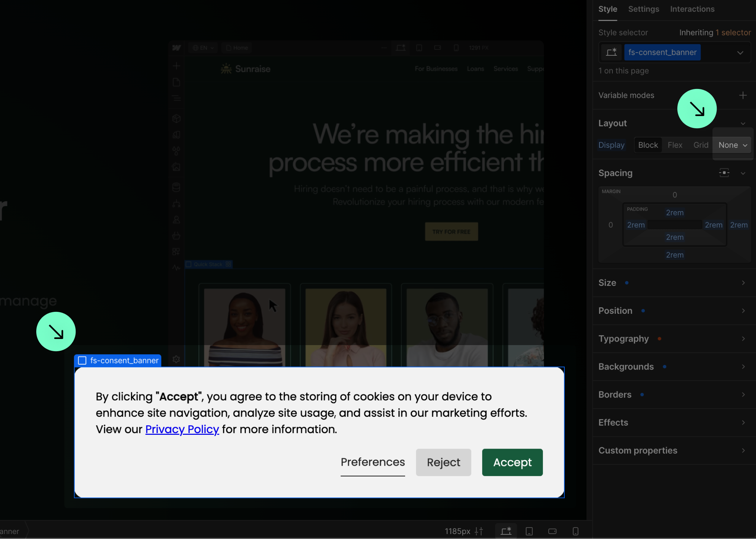Screen dimensions: 756x539
Task: Click the Accept cookie button
Action: [x=512, y=462]
